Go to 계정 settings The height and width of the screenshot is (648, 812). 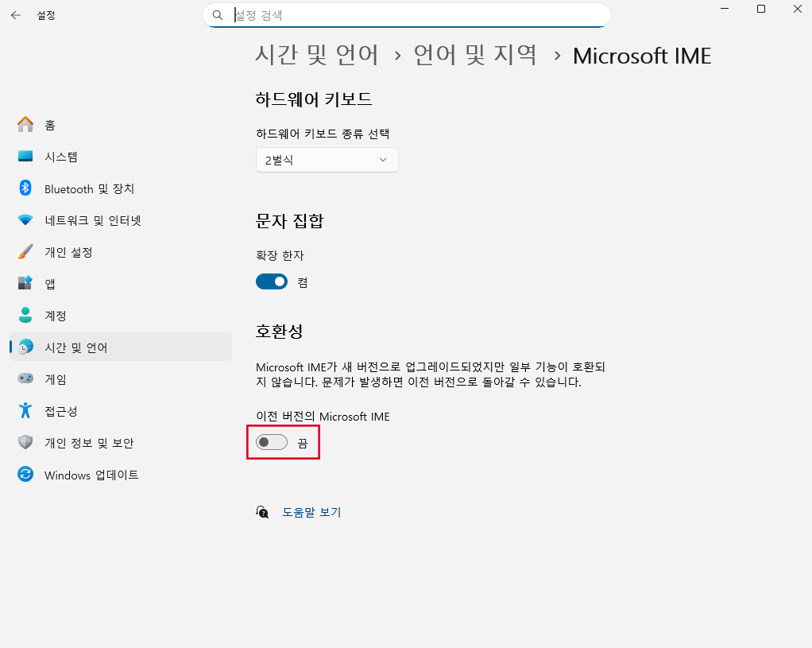[x=121, y=316]
